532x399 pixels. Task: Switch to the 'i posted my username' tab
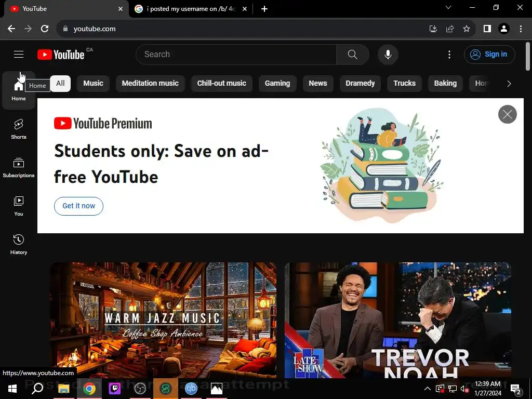point(191,9)
